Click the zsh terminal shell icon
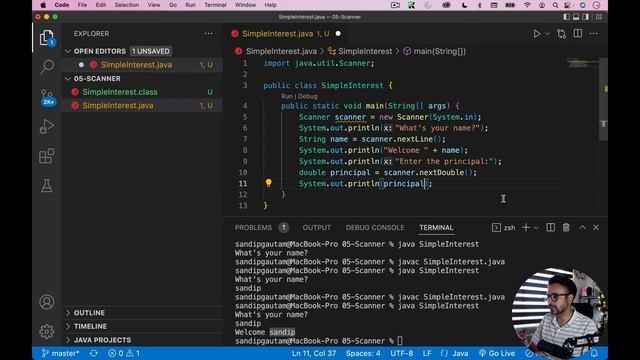This screenshot has height=360, width=640. click(x=496, y=227)
